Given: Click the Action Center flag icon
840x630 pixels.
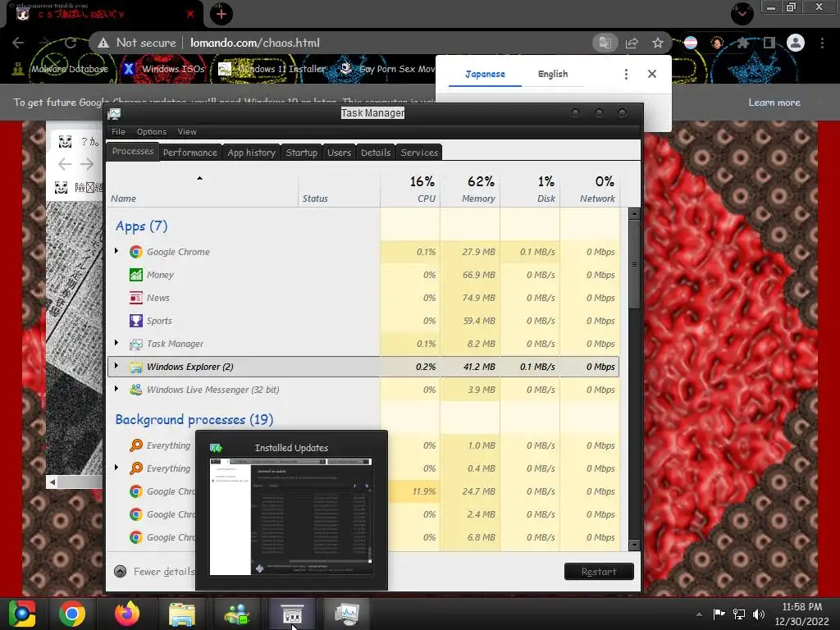Looking at the screenshot, I should click(x=719, y=614).
